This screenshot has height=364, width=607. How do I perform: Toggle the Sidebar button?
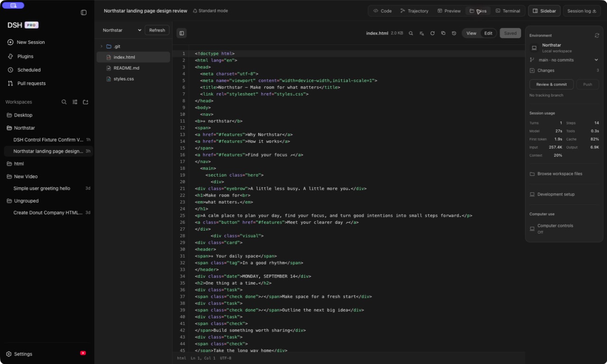click(544, 11)
